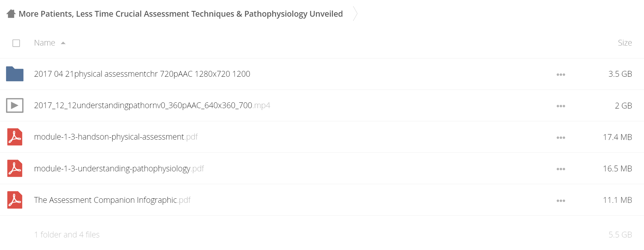The height and width of the screenshot is (250, 644).
Task: Open module-1-3-understanding-pathophysiology.pdf
Action: click(119, 168)
